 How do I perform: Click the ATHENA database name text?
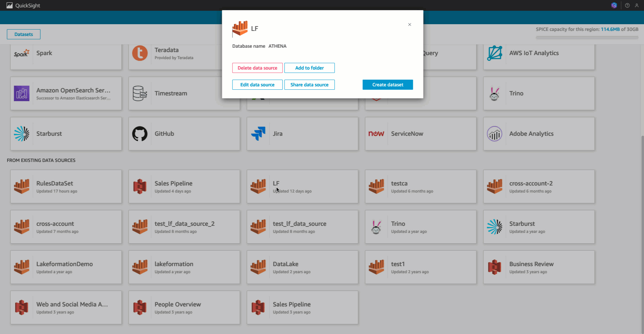pyautogui.click(x=277, y=46)
